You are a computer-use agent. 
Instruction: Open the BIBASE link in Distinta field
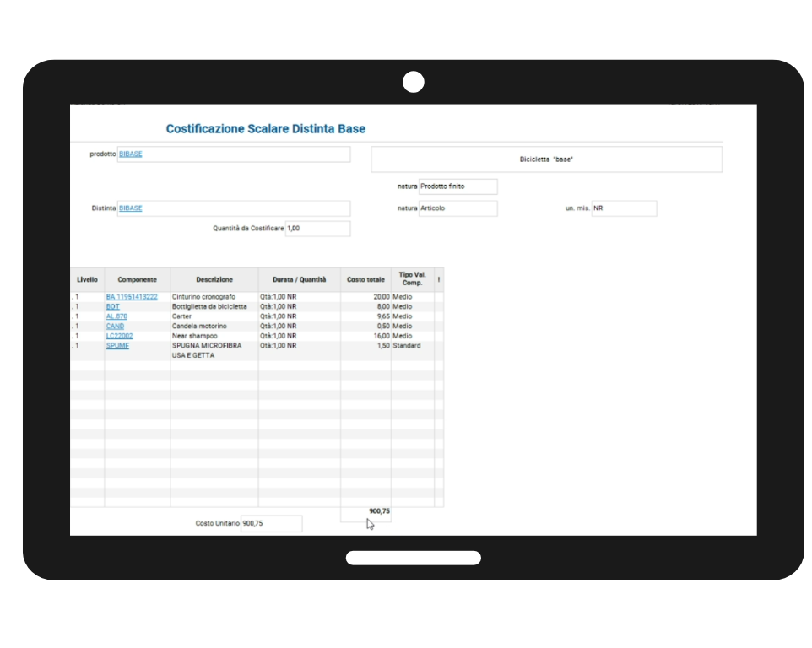point(131,208)
